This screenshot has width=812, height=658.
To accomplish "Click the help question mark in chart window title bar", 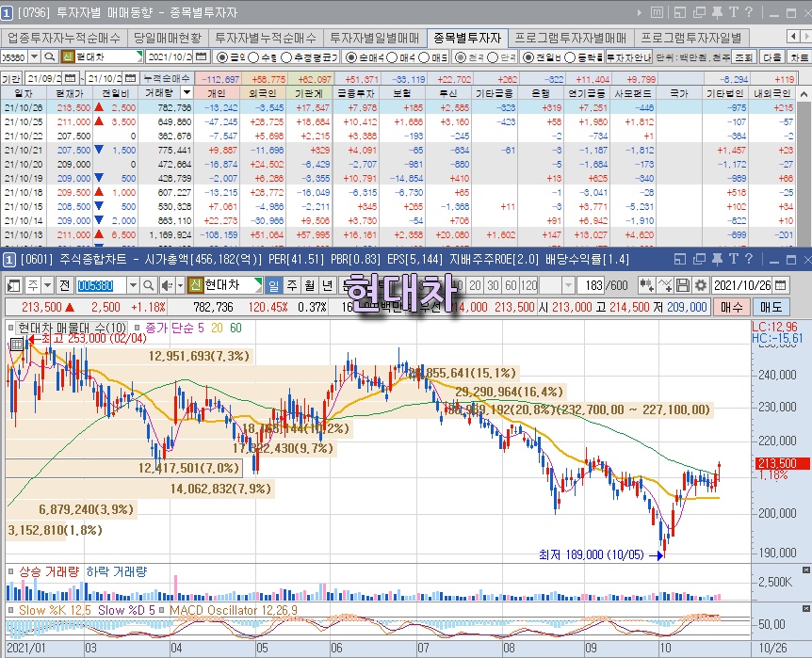I will pyautogui.click(x=748, y=259).
